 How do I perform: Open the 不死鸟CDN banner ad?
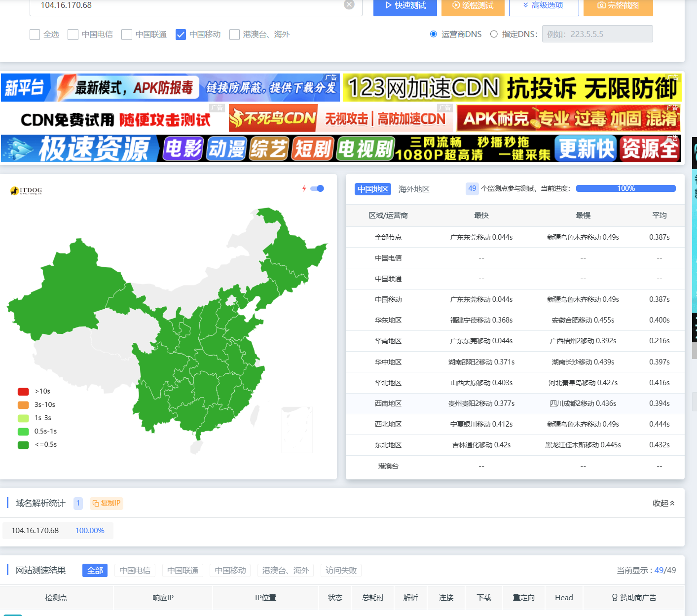pyautogui.click(x=341, y=118)
